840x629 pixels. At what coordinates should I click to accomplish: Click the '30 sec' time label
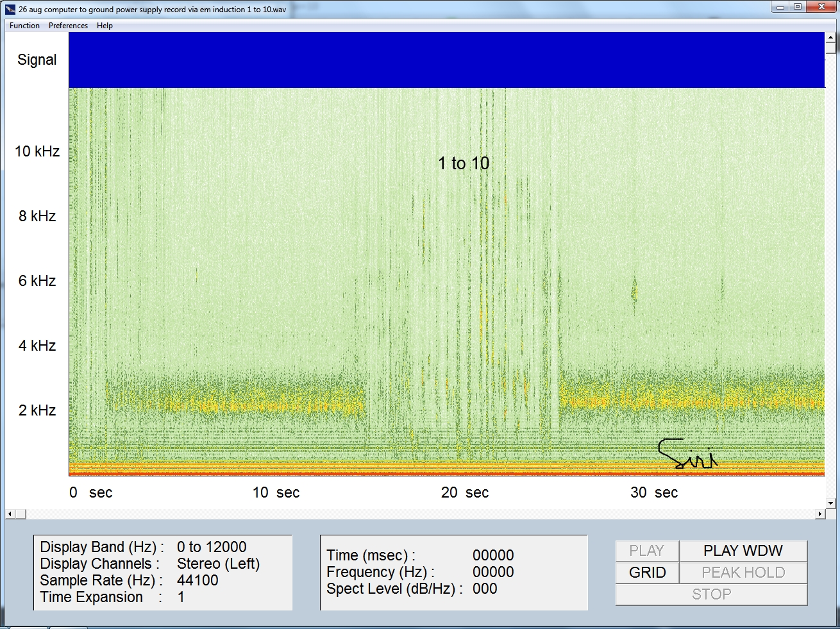pos(654,492)
